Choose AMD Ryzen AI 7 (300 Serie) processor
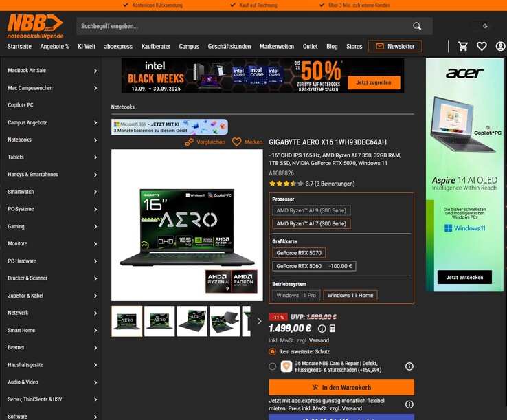 tap(311, 223)
